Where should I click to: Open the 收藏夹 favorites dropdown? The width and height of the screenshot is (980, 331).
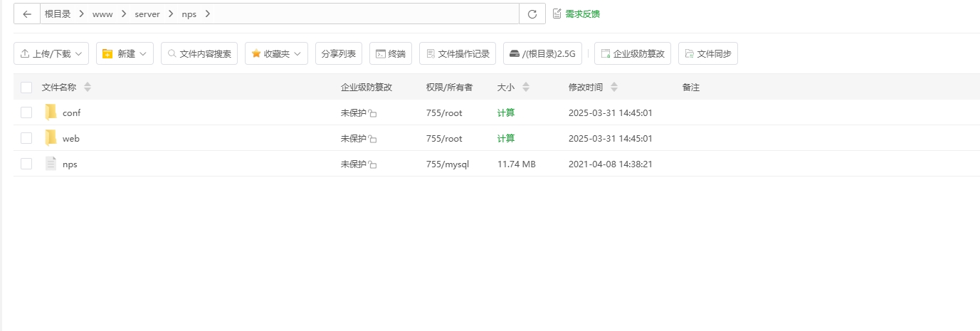click(276, 53)
